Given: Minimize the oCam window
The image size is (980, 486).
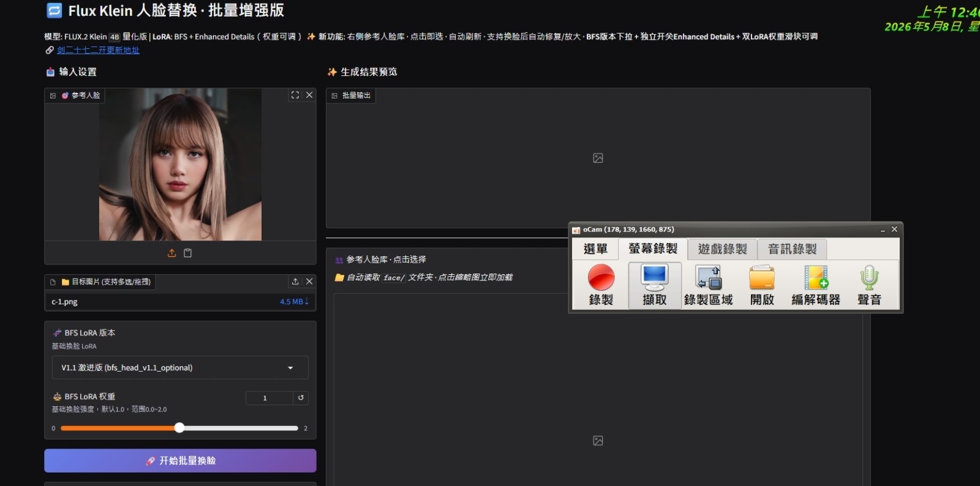Looking at the screenshot, I should [x=883, y=230].
